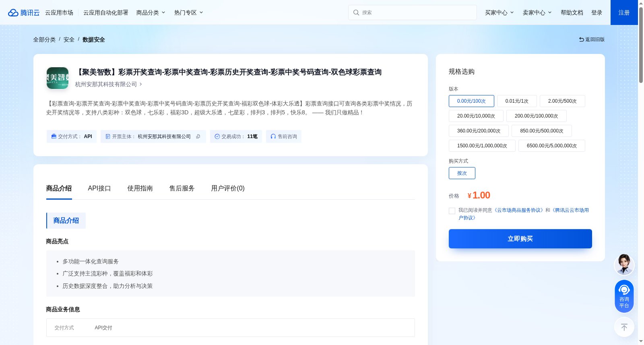Select the 商品介绍 tab
Image resolution: width=644 pixels, height=345 pixels.
coord(59,188)
